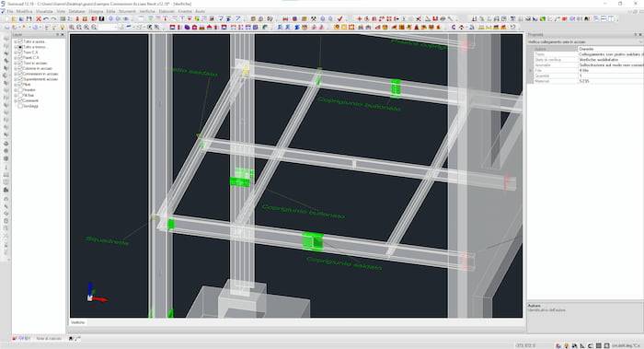The height and width of the screenshot is (349, 644).
Task: Select the green connection above upper Coprigiunto bullonato
Action: 396,88
